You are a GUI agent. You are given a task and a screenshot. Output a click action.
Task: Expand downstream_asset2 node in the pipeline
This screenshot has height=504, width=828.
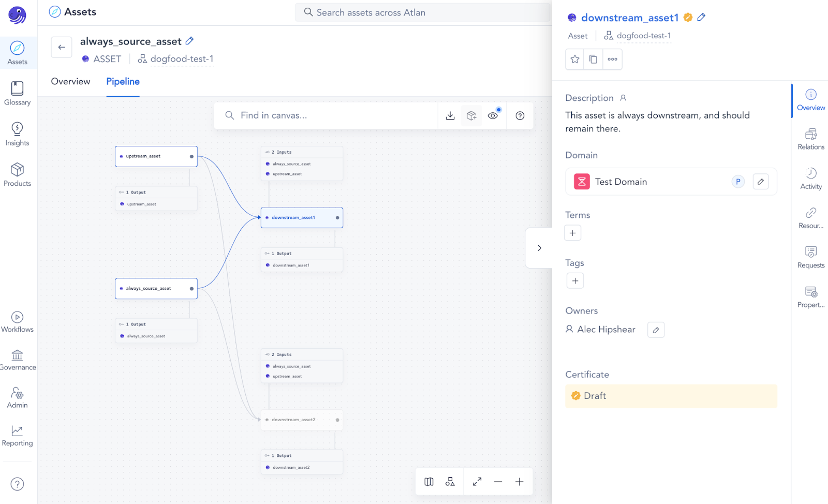[x=337, y=420]
